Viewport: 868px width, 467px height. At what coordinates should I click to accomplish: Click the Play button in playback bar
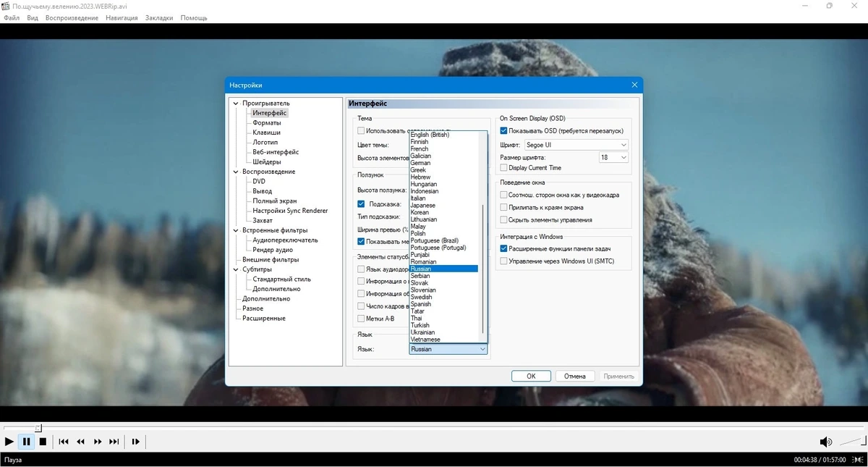pos(9,442)
